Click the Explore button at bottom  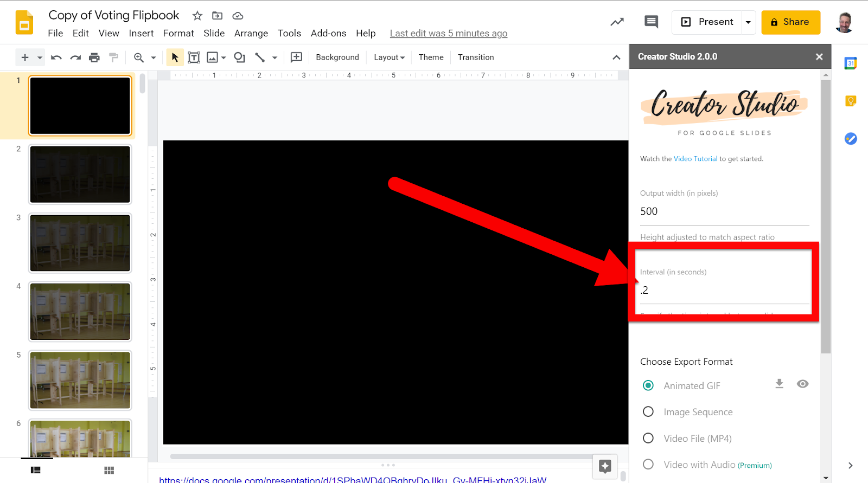point(605,466)
